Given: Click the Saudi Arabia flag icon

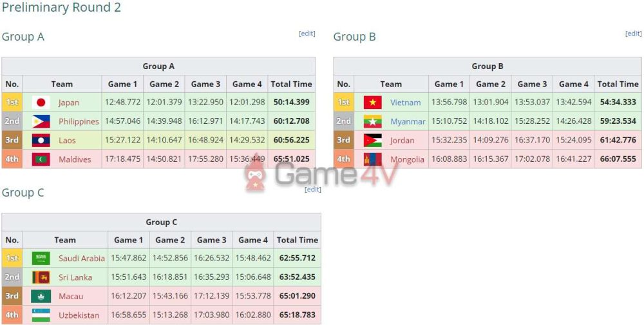Looking at the screenshot, I should 41,259.
